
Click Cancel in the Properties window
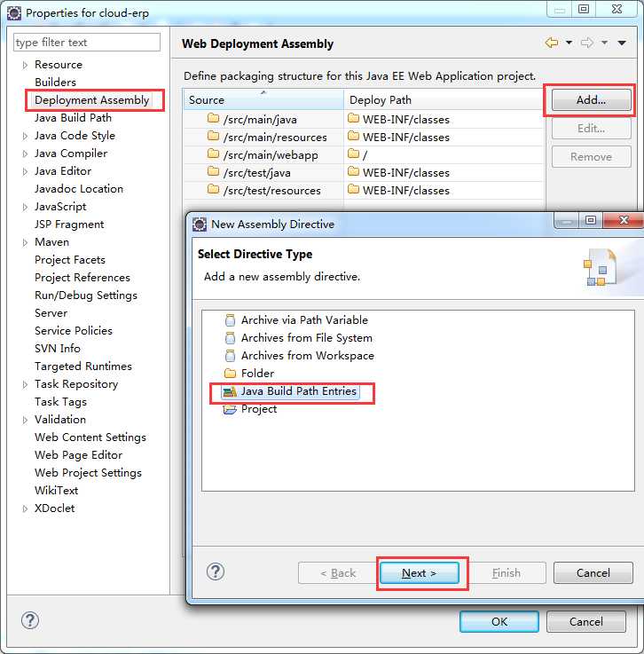point(586,621)
